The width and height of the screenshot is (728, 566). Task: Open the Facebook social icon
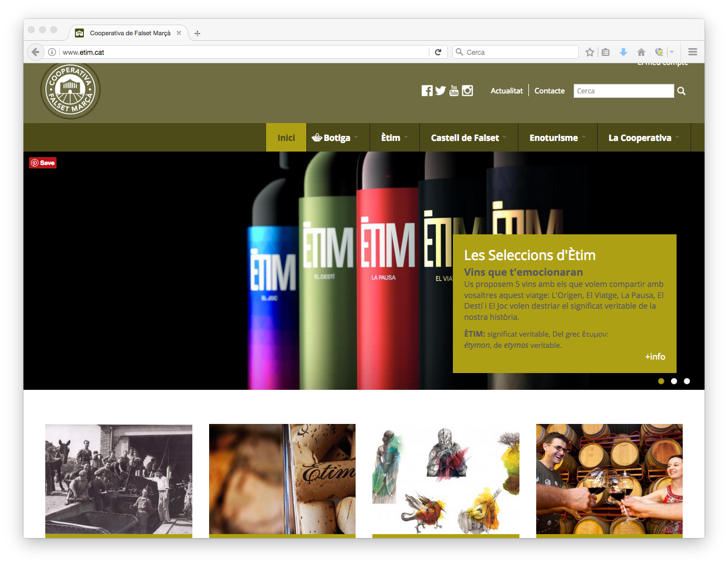click(x=427, y=91)
